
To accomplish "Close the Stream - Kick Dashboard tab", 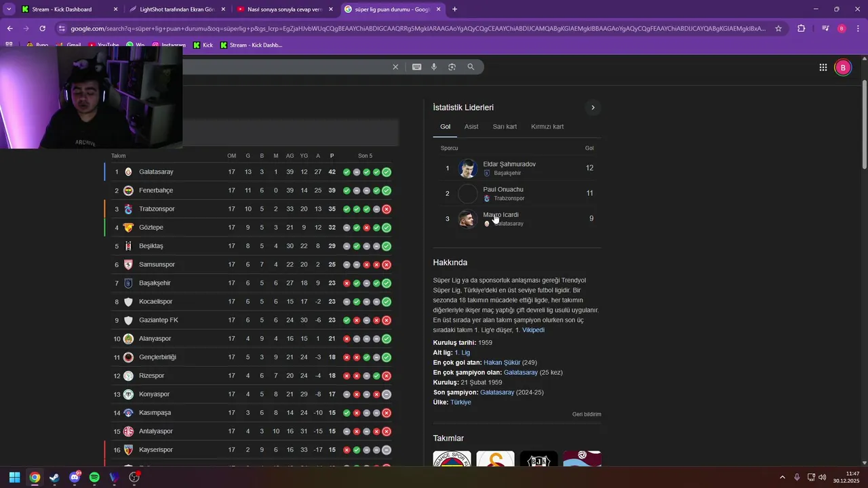I will coord(115,9).
